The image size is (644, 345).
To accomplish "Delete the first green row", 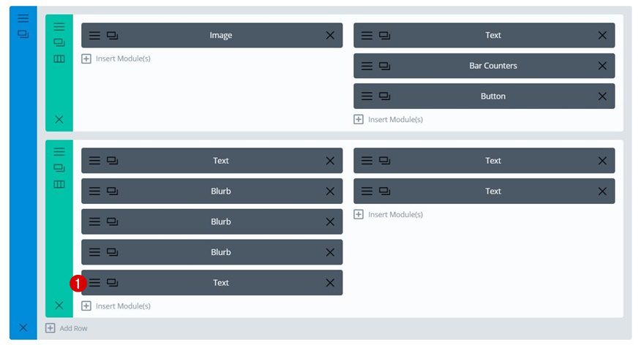I will click(x=59, y=119).
